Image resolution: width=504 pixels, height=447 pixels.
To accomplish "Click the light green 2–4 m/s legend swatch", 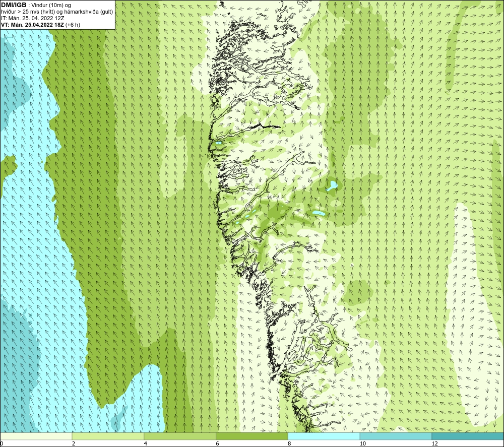I will [108, 436].
